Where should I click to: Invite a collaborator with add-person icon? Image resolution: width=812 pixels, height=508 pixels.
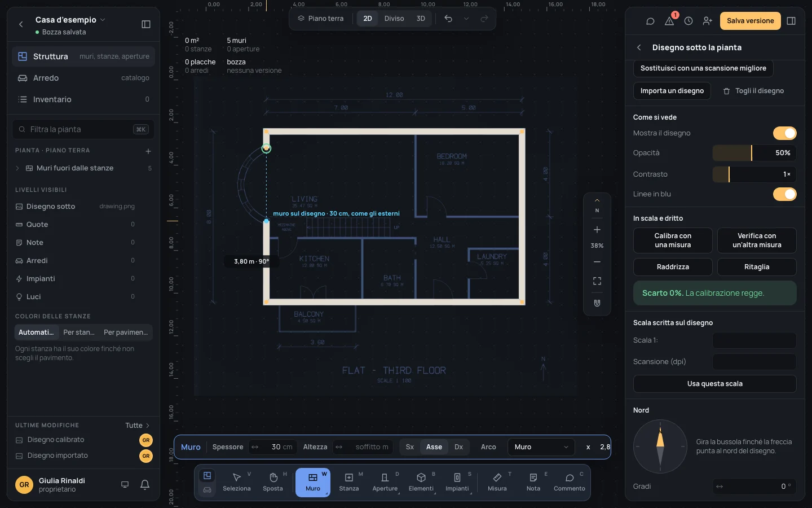[708, 21]
